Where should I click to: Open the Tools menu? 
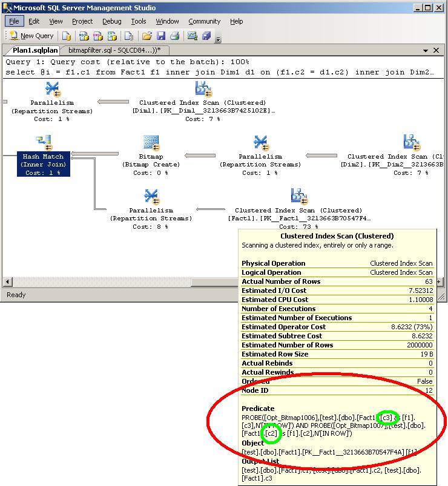(138, 21)
